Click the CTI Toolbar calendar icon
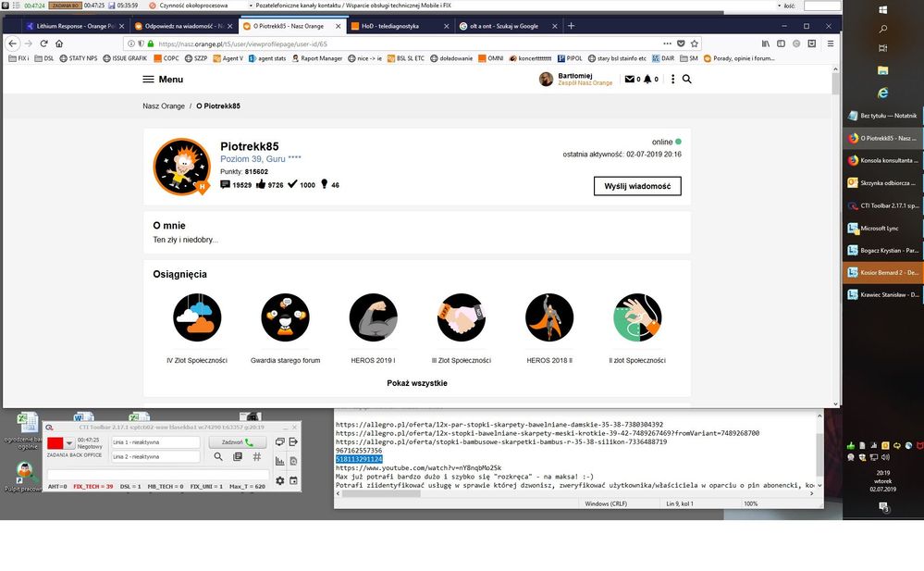This screenshot has height=571, width=924. click(x=293, y=480)
